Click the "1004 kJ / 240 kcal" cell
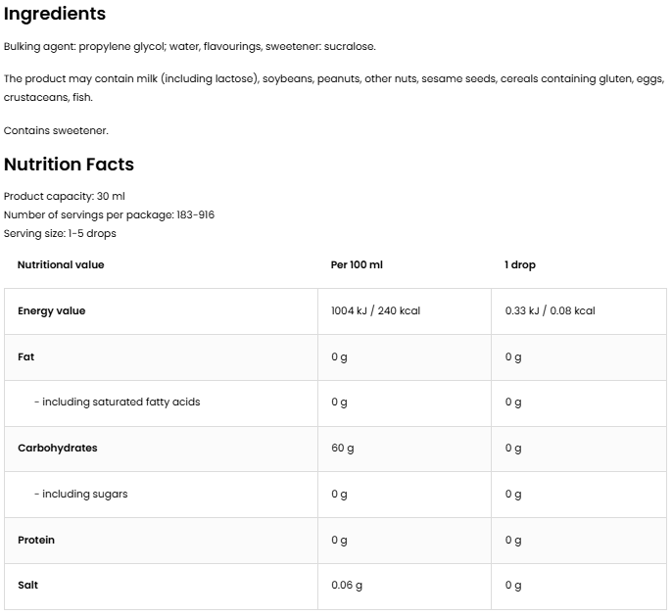Screen dimensions: 672x616 [375, 311]
